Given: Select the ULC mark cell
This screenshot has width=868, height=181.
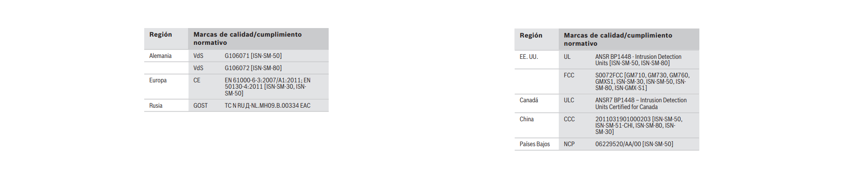Looking at the screenshot, I should tap(569, 100).
